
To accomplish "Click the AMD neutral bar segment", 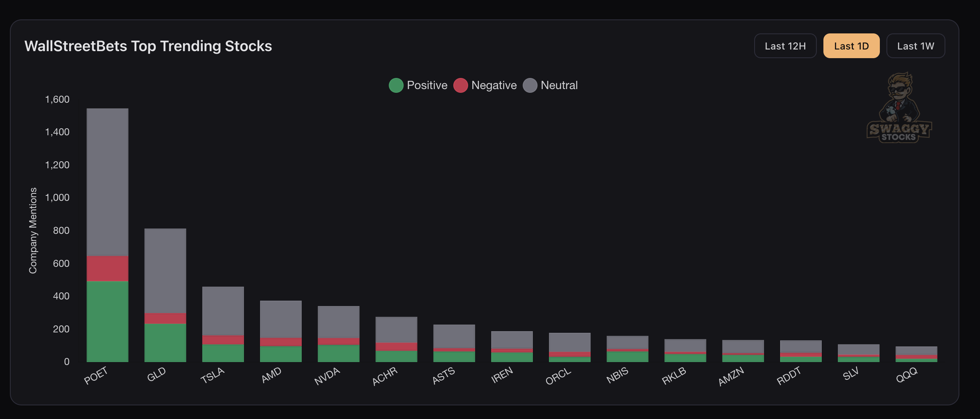I will coord(281,319).
